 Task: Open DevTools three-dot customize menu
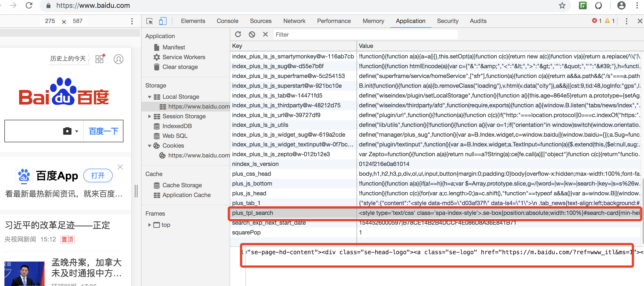(626, 21)
